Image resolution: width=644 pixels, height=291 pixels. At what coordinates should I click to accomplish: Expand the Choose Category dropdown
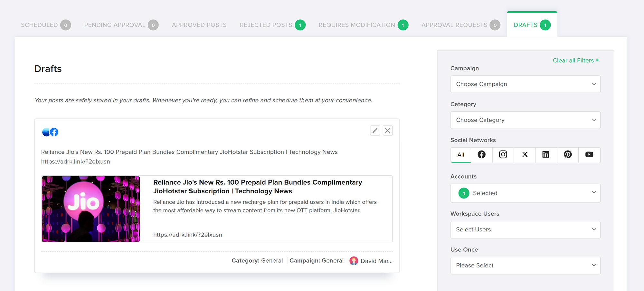tap(525, 120)
